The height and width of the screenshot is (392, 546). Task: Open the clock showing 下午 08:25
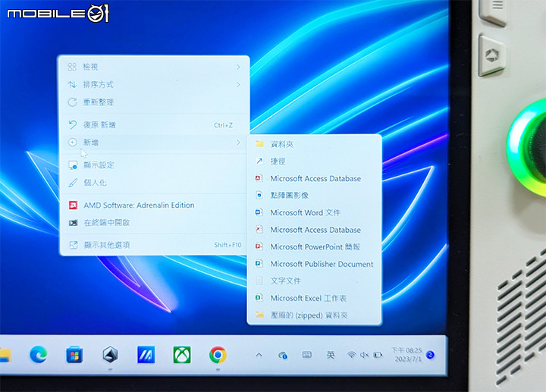click(x=406, y=354)
